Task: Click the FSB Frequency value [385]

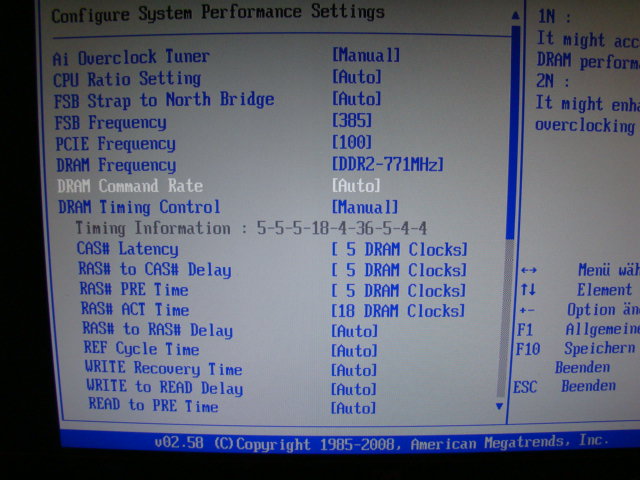Action: [x=352, y=120]
